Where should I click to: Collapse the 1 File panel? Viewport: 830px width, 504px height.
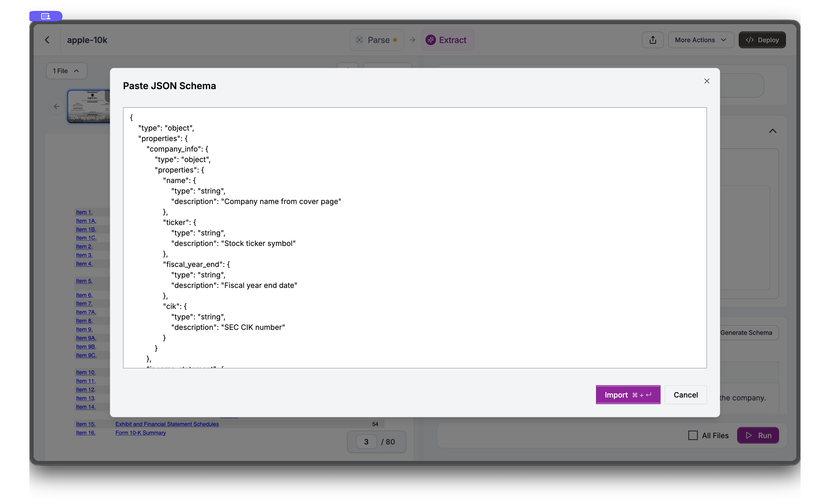pos(66,71)
